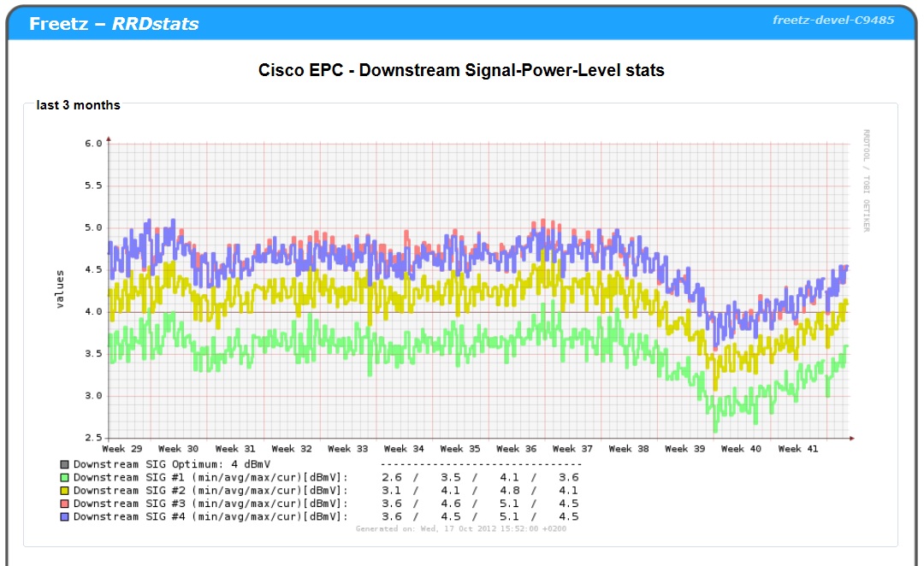Click the 2.5 value on the y-axis

pos(92,438)
